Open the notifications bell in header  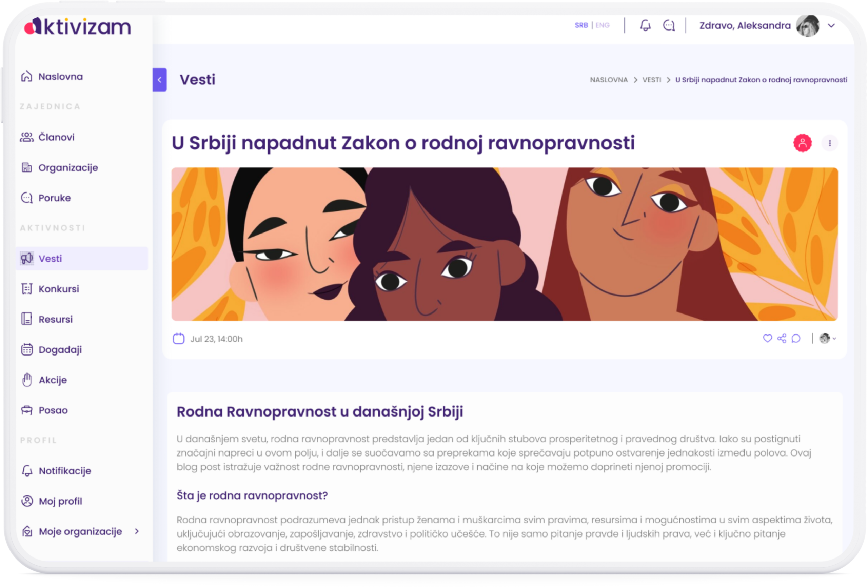[645, 25]
